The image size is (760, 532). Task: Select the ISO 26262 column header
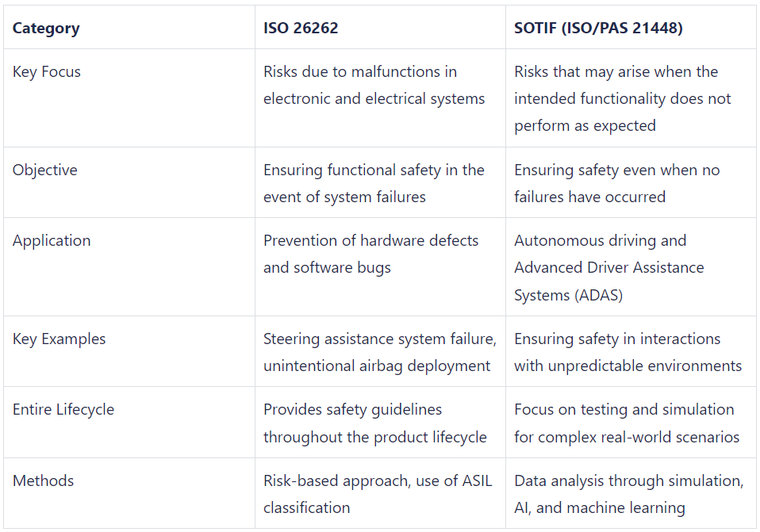click(301, 29)
